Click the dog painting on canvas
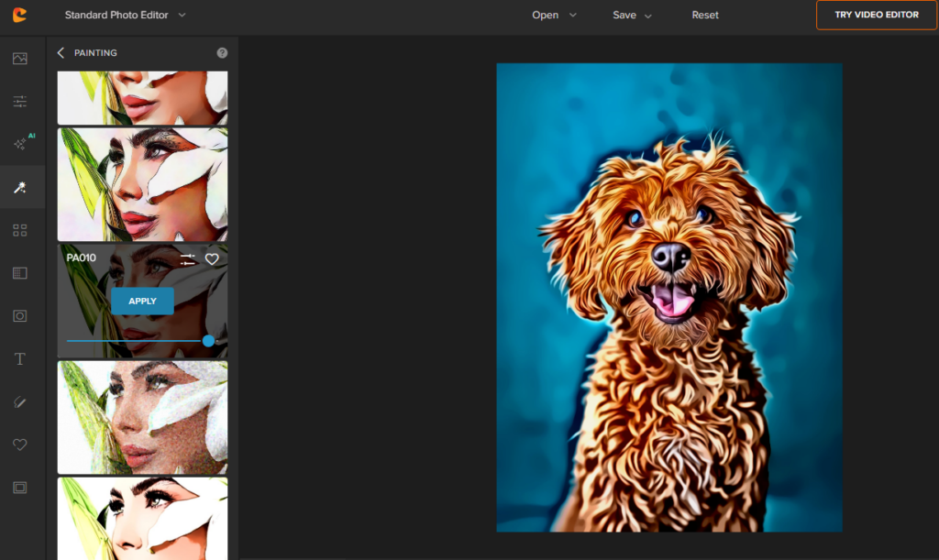This screenshot has height=560, width=939. pyautogui.click(x=669, y=297)
